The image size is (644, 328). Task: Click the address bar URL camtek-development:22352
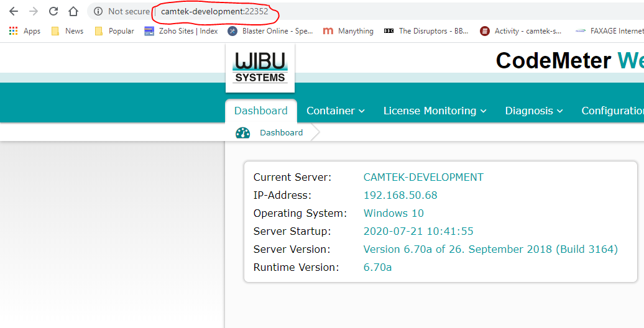214,12
